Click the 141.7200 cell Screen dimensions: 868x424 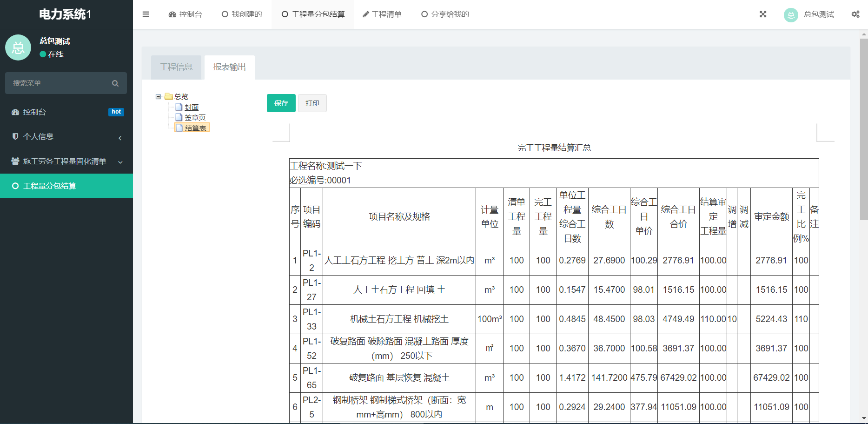(609, 378)
